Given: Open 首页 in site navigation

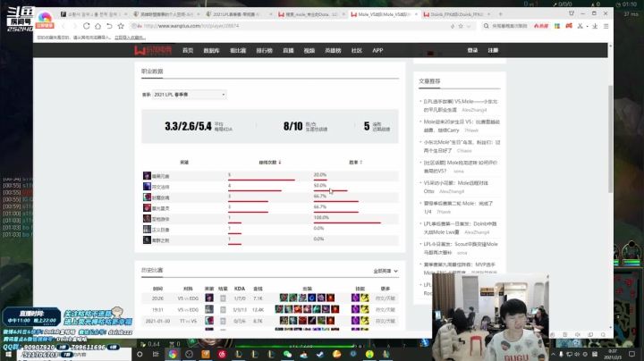Looking at the screenshot, I should pyautogui.click(x=188, y=50).
